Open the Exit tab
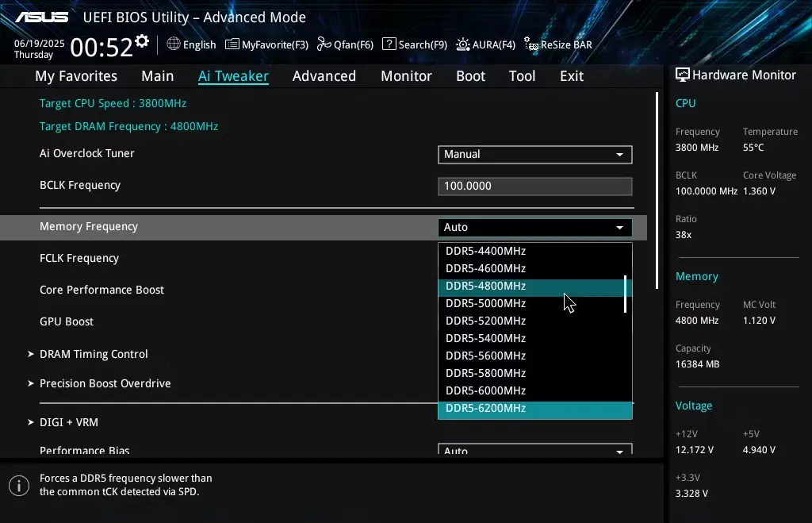Image resolution: width=812 pixels, height=523 pixels. (x=572, y=76)
